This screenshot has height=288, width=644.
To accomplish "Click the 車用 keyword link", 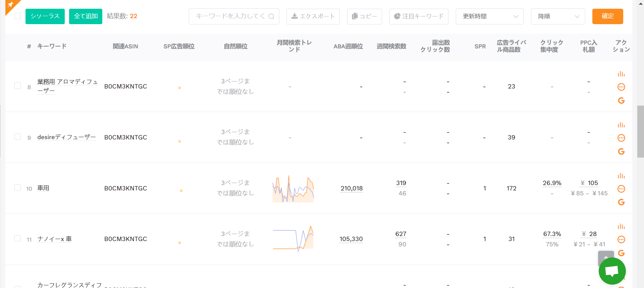I will click(x=43, y=188).
